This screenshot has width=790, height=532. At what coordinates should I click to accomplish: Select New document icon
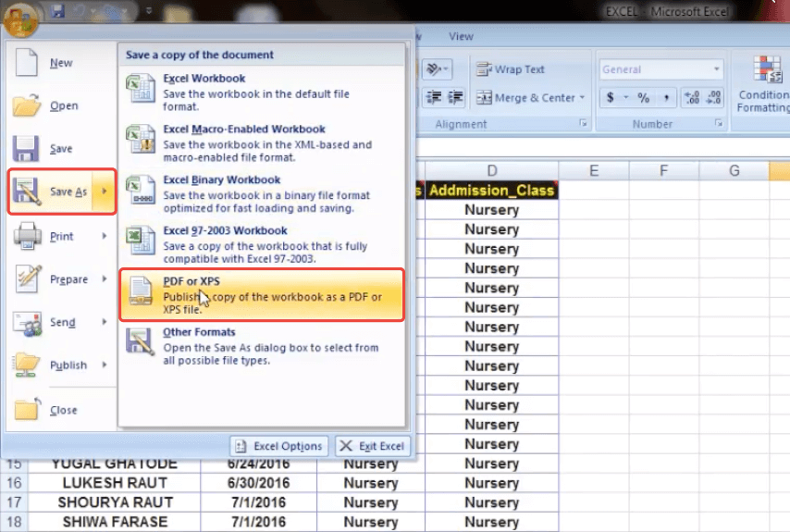coord(27,63)
